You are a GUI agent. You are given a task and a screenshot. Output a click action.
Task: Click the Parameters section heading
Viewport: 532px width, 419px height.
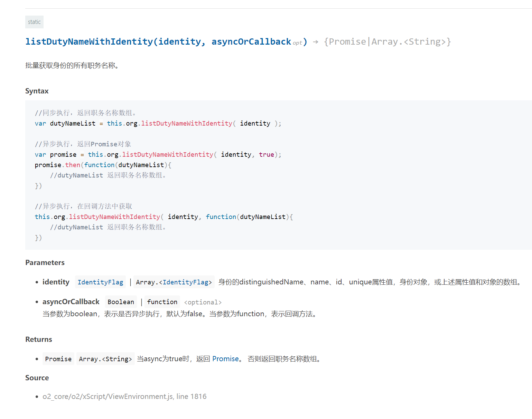pos(45,263)
